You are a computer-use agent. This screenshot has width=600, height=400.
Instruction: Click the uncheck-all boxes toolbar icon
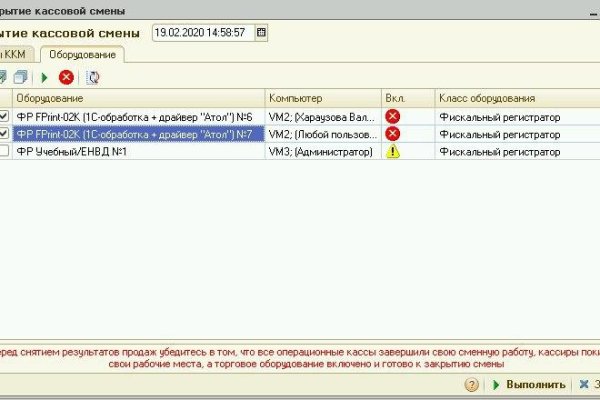[19, 77]
